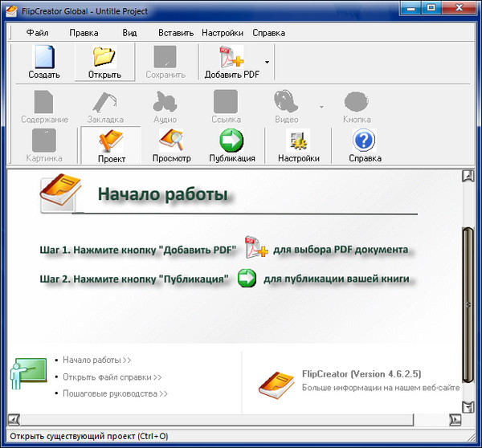Open the Файл menu
This screenshot has width=482, height=448.
37,33
